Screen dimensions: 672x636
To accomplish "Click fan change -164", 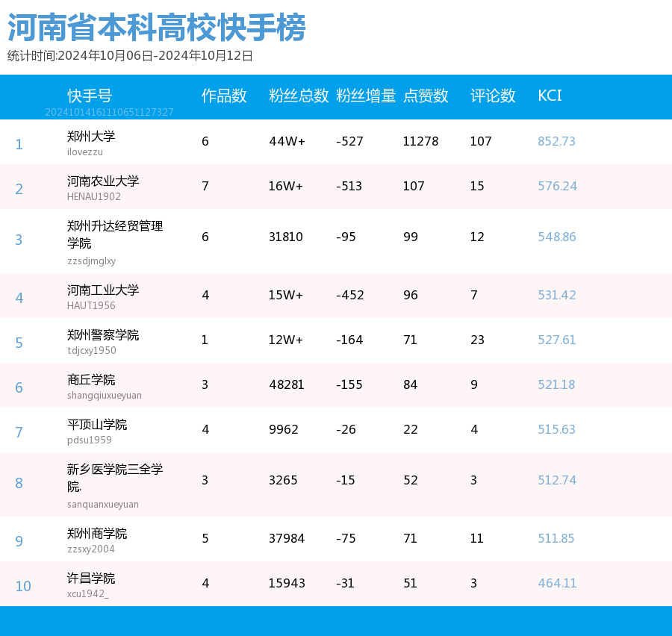I will pos(349,340).
